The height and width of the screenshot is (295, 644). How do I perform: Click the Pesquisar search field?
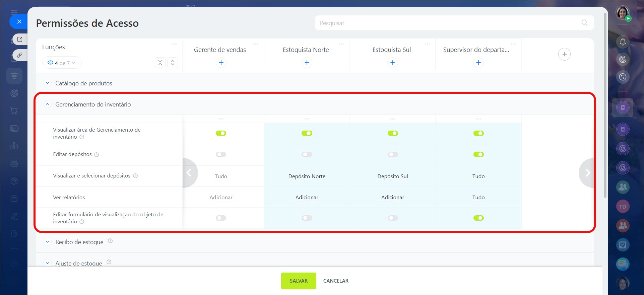point(449,23)
